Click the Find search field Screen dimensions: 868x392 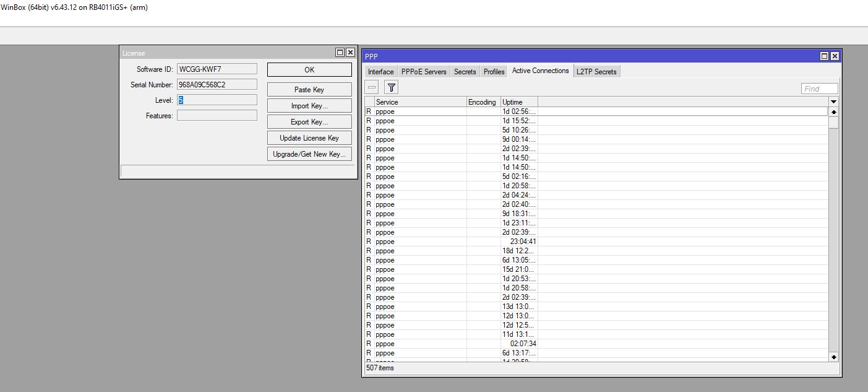(819, 89)
